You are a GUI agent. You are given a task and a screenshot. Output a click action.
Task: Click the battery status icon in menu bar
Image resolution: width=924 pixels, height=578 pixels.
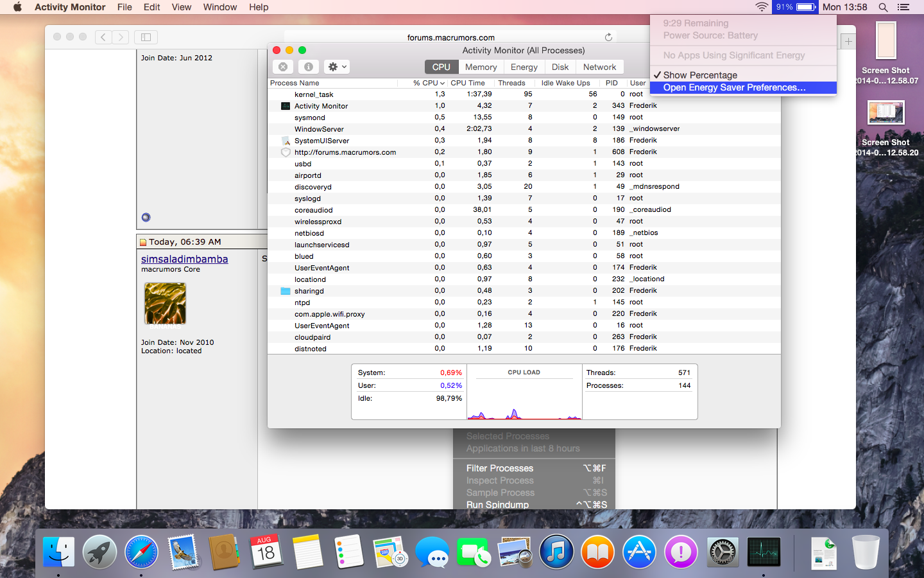tap(796, 7)
